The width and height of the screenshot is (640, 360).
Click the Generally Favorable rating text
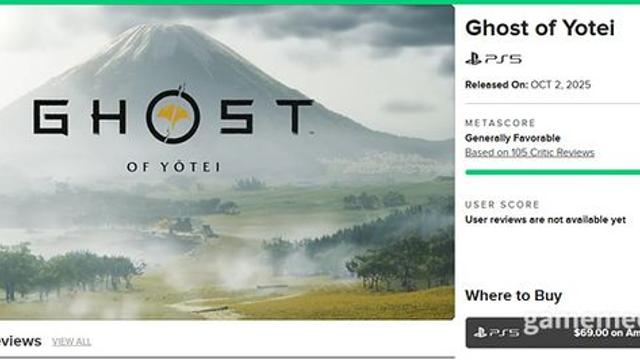coord(512,138)
